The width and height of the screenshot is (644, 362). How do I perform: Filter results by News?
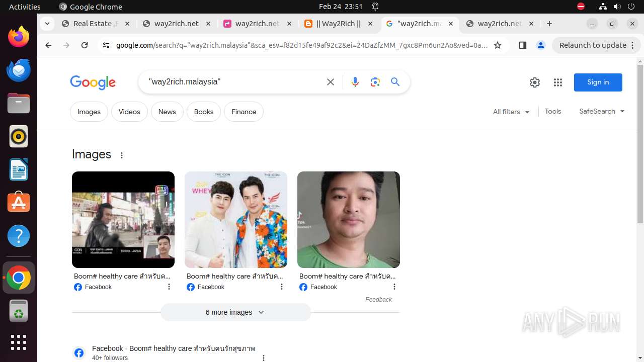[167, 112]
